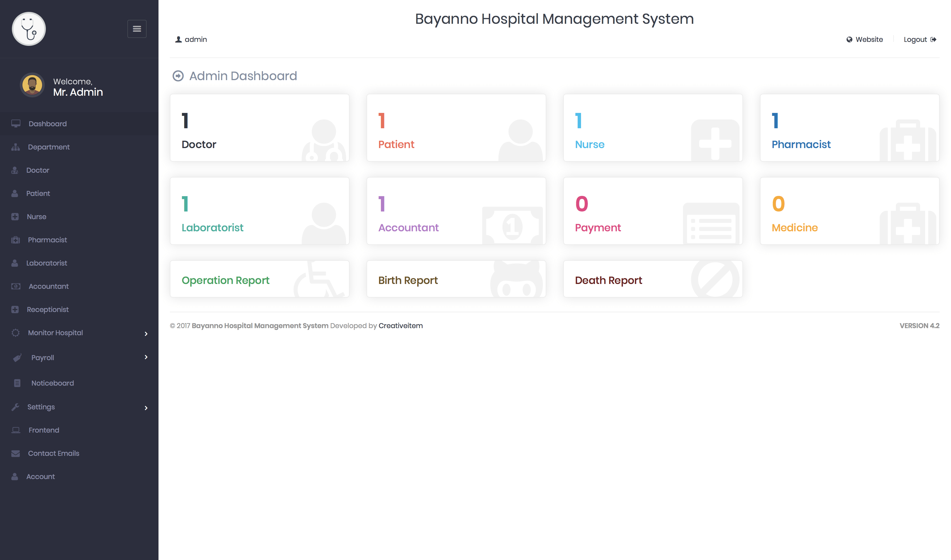Click the Admin Dashboard arrow circle icon
951x560 pixels.
178,76
